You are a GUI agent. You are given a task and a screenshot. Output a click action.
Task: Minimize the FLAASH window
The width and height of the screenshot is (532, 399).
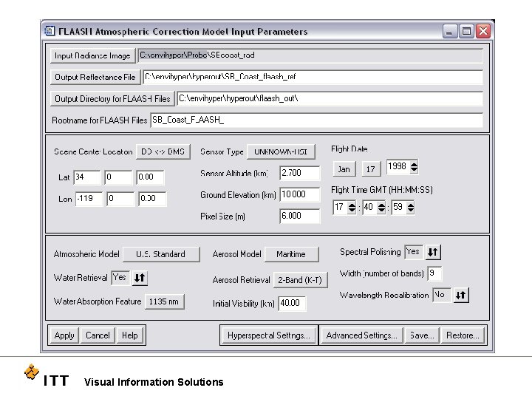[x=450, y=32]
